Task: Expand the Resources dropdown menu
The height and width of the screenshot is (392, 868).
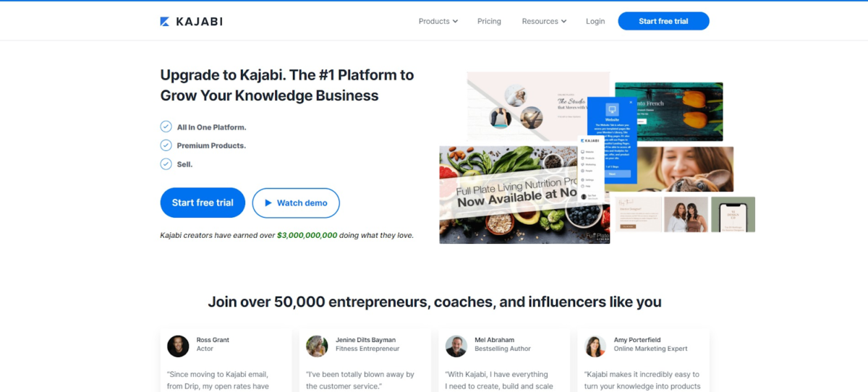Action: [x=544, y=22]
